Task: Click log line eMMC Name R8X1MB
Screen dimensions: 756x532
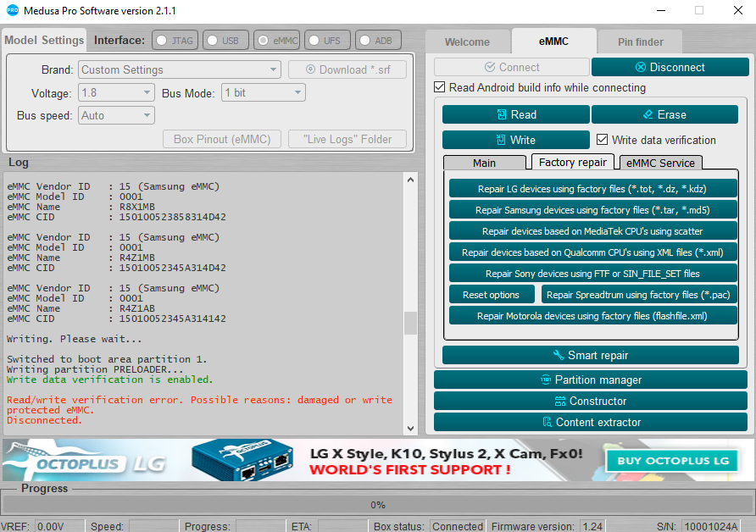Action: tap(81, 207)
